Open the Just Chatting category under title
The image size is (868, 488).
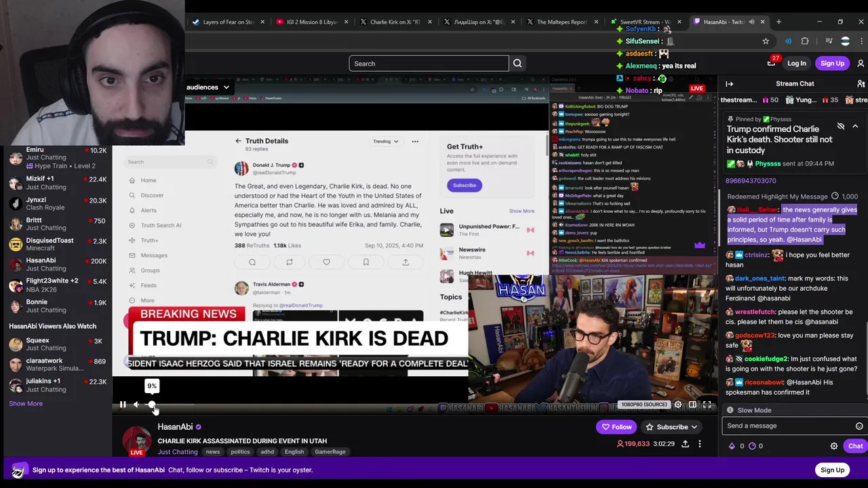(x=178, y=451)
